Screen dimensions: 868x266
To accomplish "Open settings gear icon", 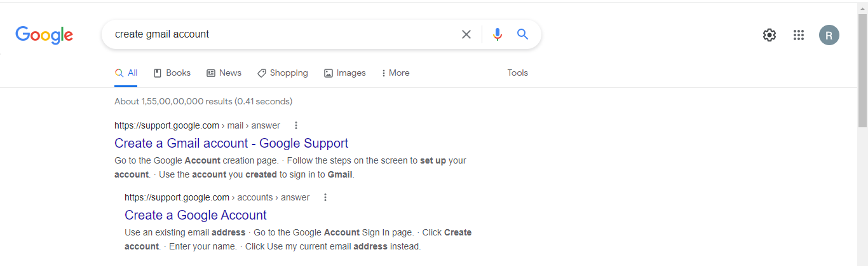I will 770,35.
